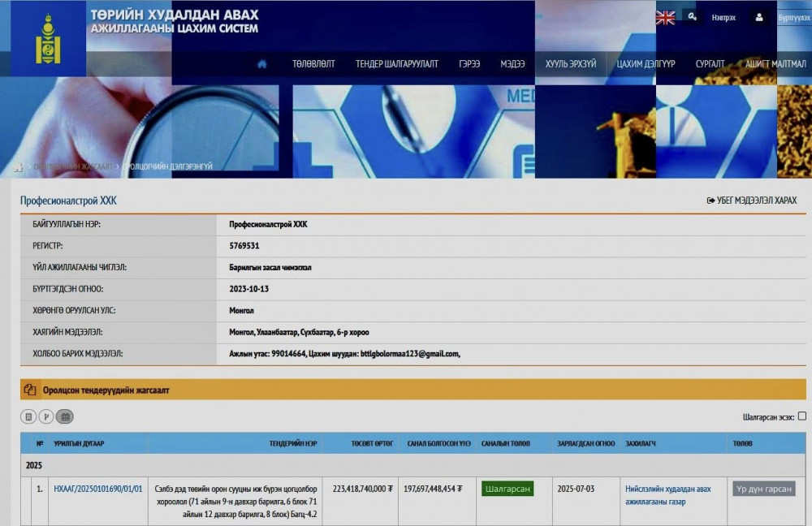Click the round ruble-style filter icon
The image size is (812, 526).
point(46,416)
